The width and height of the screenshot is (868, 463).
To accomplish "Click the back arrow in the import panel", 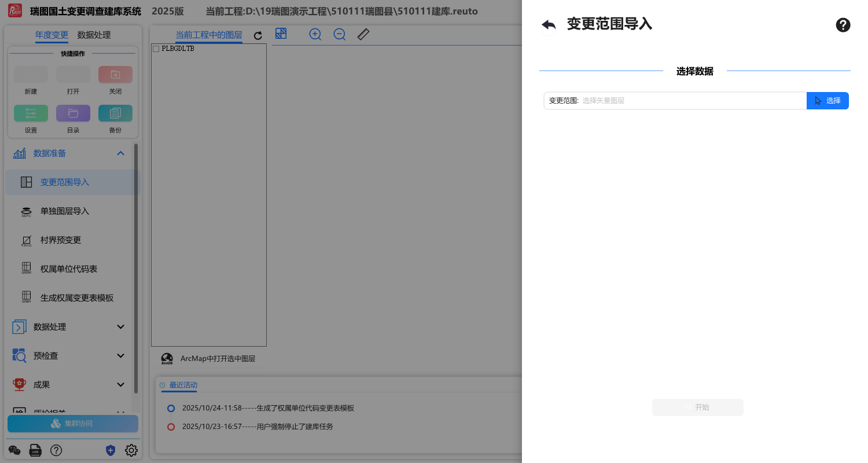I will click(x=549, y=25).
